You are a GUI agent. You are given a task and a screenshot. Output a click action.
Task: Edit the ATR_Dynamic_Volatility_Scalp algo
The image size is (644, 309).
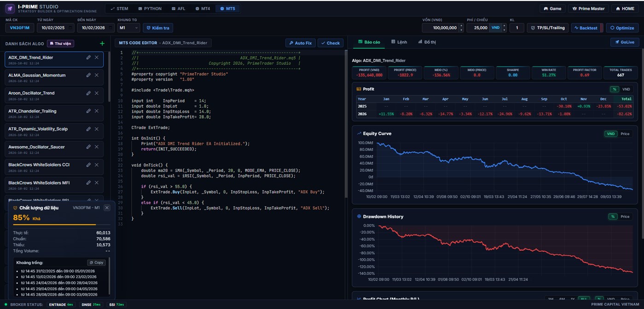pos(88,129)
